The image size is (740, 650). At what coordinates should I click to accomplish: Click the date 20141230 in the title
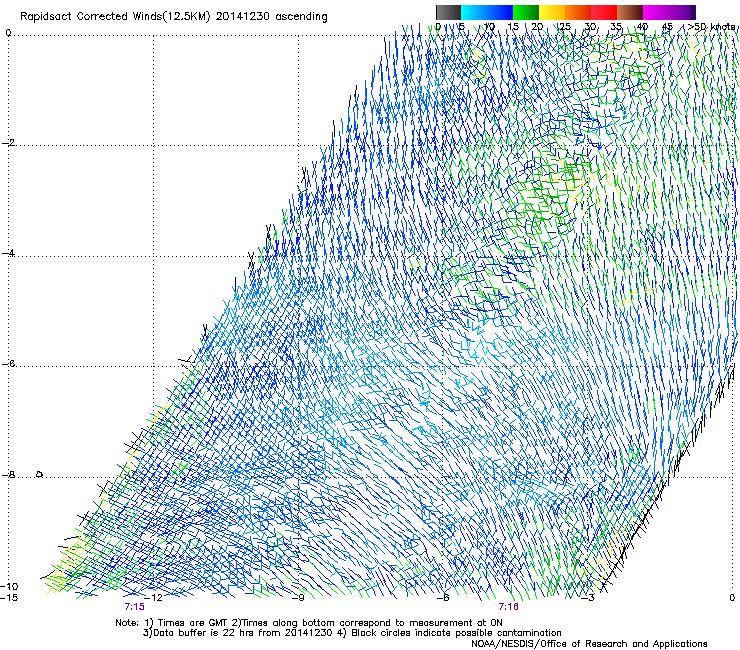[242, 17]
